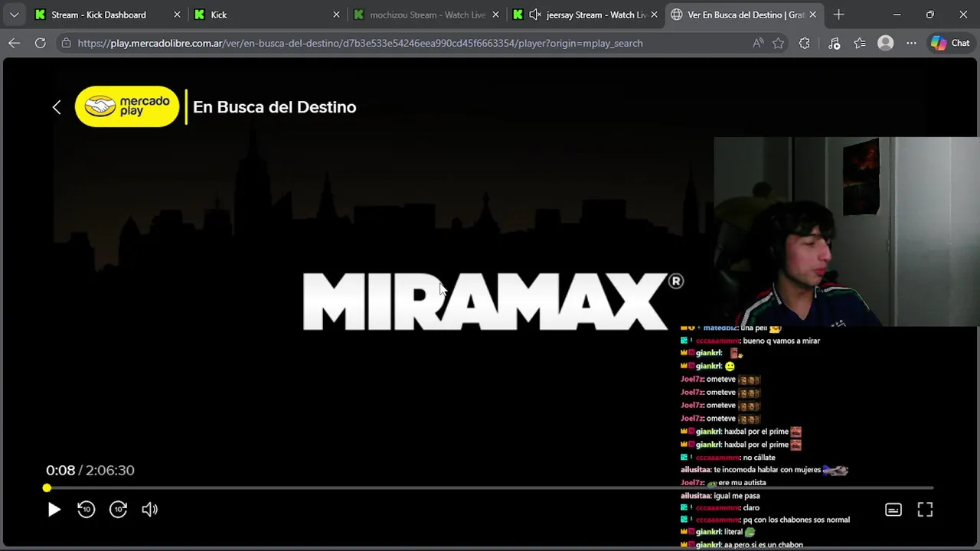Open a new browser tab

(x=838, y=15)
